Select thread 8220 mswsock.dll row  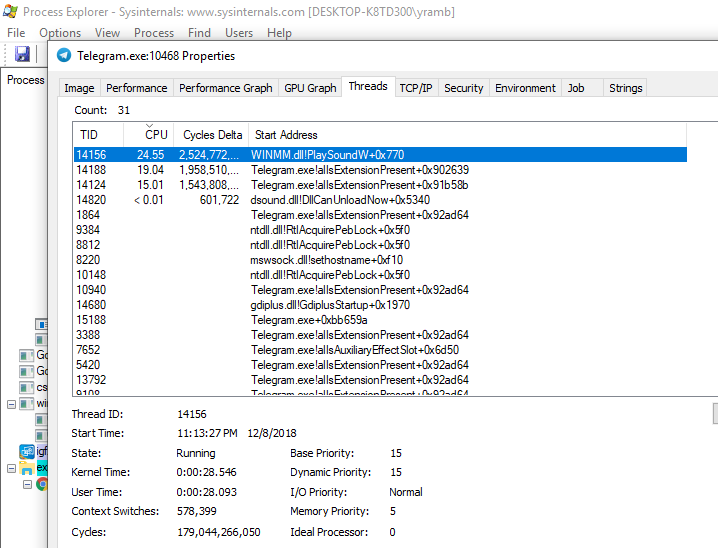coord(380,260)
